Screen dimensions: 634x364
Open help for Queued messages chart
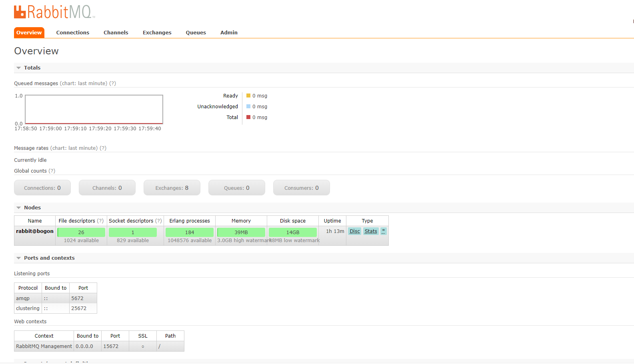[x=113, y=84]
